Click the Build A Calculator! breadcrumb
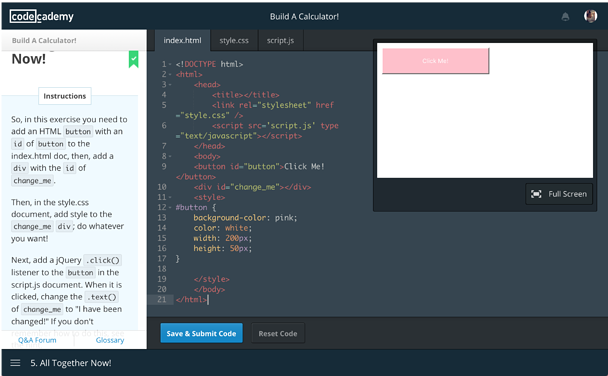 [x=44, y=40]
